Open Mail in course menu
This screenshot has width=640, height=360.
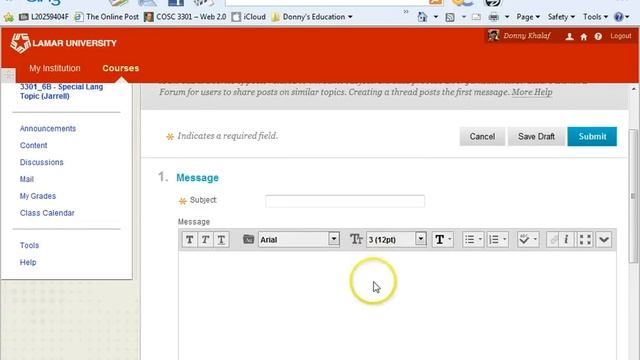pyautogui.click(x=27, y=179)
